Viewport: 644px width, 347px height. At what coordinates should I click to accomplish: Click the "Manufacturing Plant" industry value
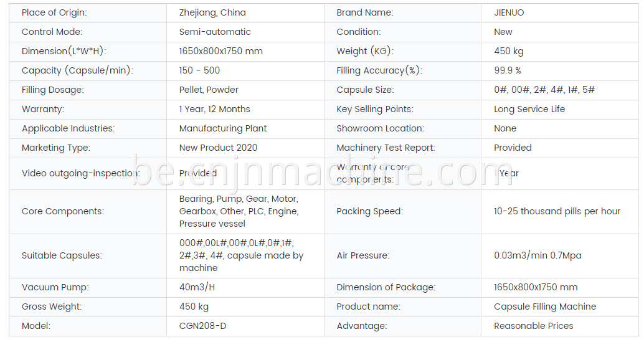point(223,128)
